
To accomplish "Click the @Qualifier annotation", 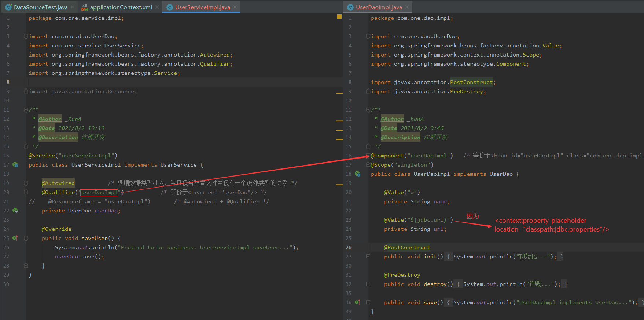I will click(58, 192).
